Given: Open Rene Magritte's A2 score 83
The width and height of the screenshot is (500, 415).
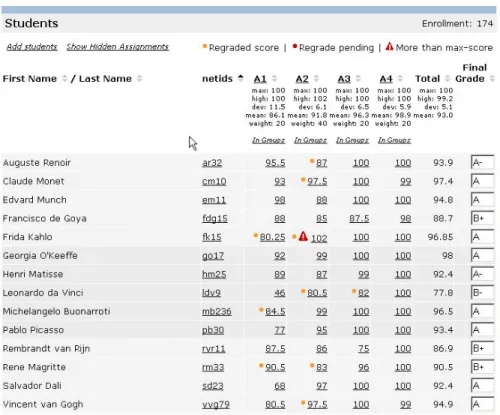Looking at the screenshot, I should [322, 367].
